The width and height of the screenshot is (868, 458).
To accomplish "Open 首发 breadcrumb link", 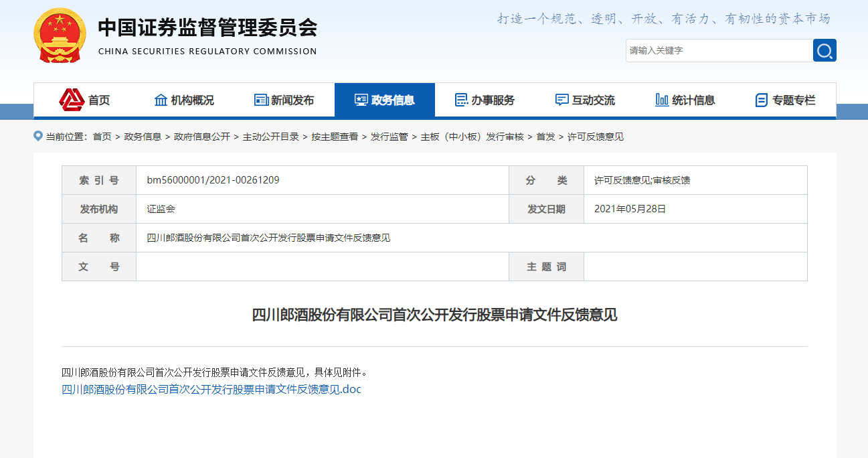I will [545, 137].
